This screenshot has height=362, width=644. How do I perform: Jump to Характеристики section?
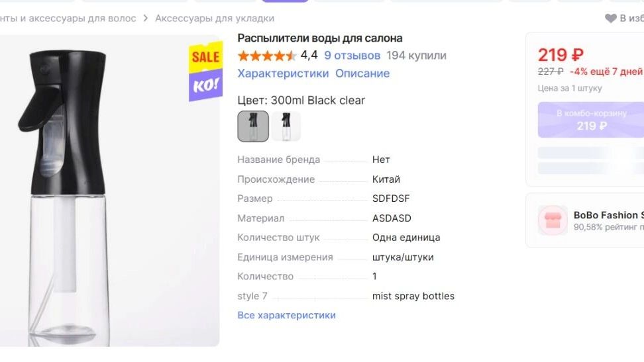pos(283,73)
